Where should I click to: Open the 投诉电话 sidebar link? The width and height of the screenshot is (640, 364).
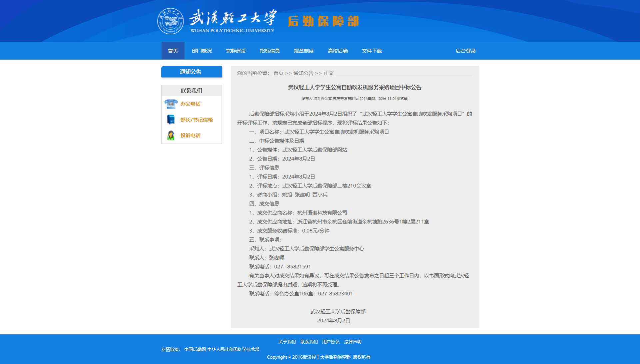(191, 136)
